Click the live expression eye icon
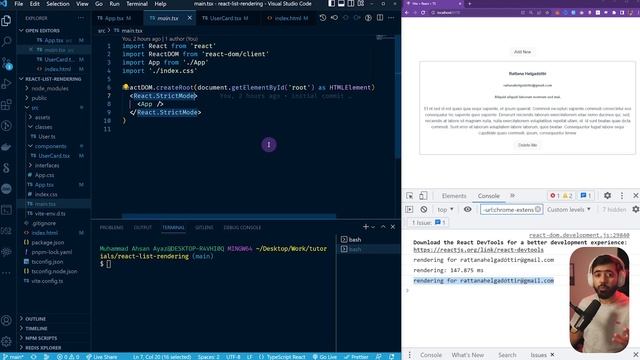Image resolution: width=640 pixels, height=360 pixels. pyautogui.click(x=467, y=209)
